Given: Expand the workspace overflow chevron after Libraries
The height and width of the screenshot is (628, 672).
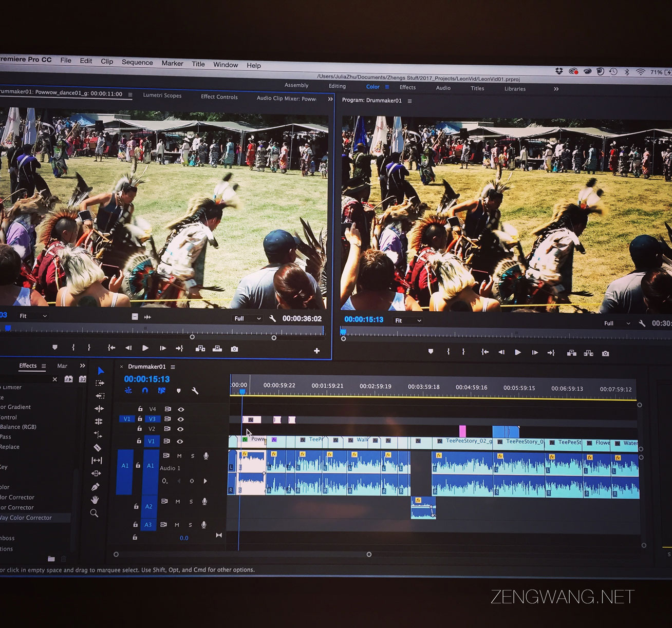Looking at the screenshot, I should tap(556, 89).
